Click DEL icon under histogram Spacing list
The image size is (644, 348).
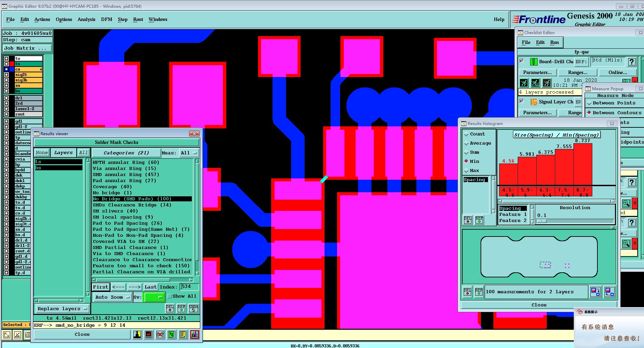(x=468, y=220)
